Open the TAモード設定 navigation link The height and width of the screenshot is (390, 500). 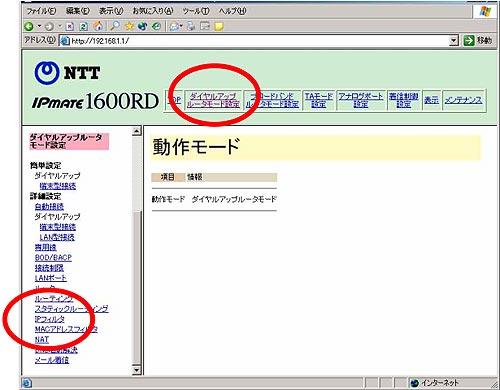pyautogui.click(x=319, y=100)
